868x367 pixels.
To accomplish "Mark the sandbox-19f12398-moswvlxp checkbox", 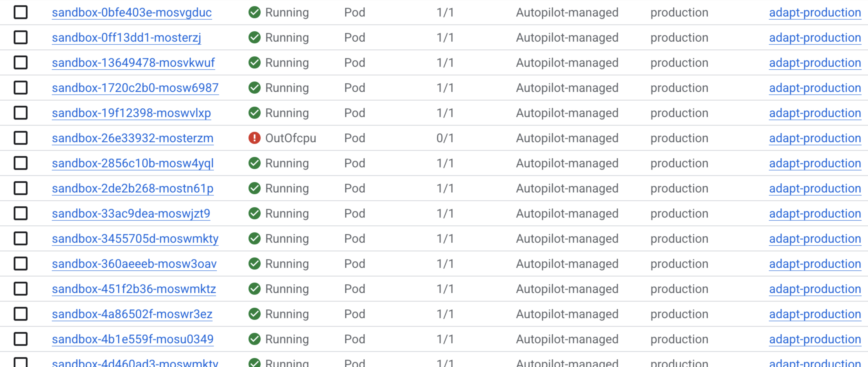I will point(20,113).
